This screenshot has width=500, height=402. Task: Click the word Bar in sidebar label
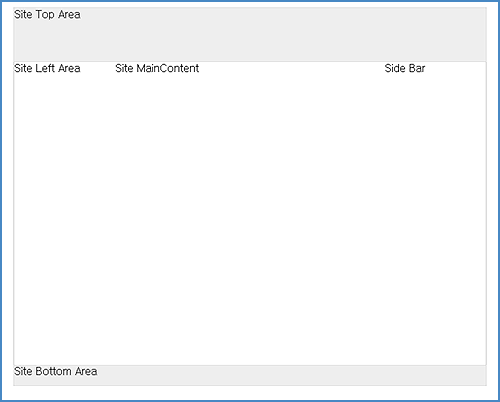pyautogui.click(x=417, y=68)
